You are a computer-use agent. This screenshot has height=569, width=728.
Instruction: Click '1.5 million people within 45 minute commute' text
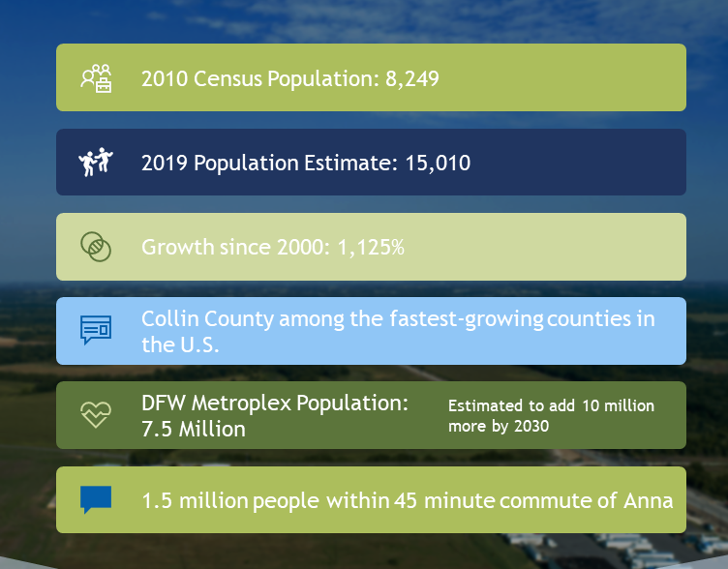coord(408,500)
